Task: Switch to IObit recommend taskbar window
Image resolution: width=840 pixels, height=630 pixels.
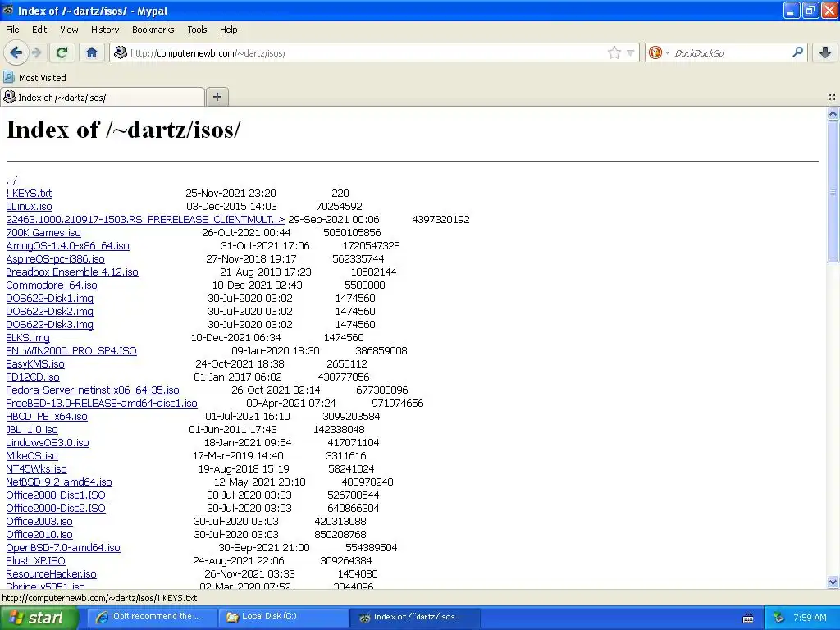Action: (x=151, y=617)
